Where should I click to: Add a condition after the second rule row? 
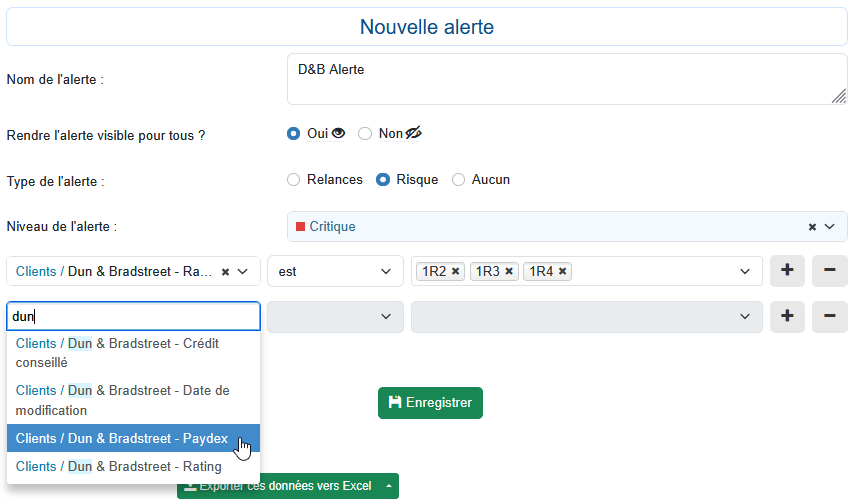[787, 317]
